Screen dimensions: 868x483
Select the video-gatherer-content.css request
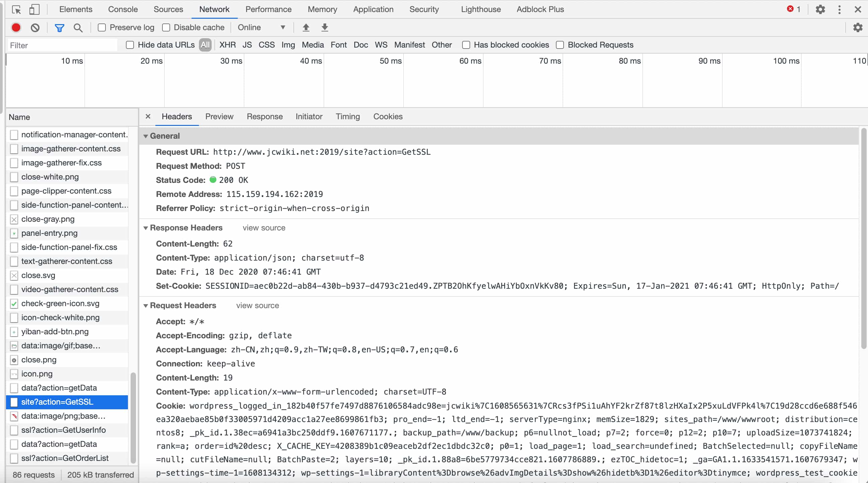coord(67,289)
